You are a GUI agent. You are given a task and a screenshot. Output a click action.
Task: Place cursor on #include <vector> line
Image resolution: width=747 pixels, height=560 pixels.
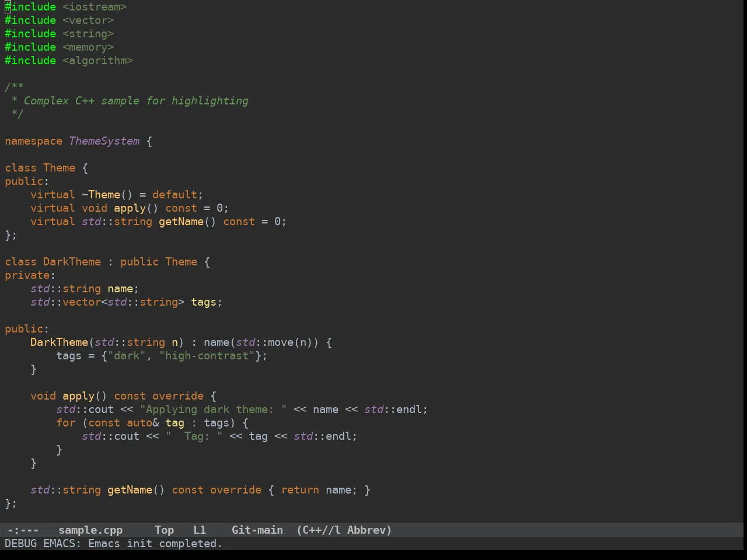point(60,20)
